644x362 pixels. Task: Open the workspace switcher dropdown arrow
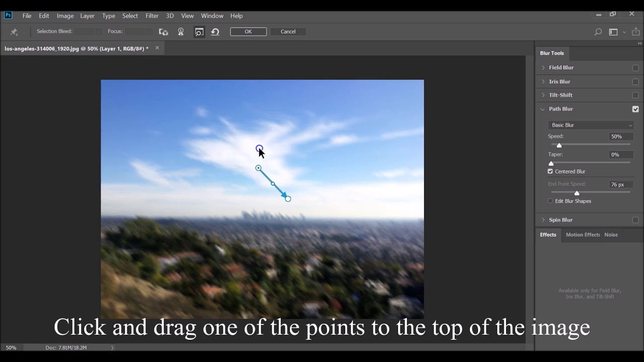coord(624,32)
